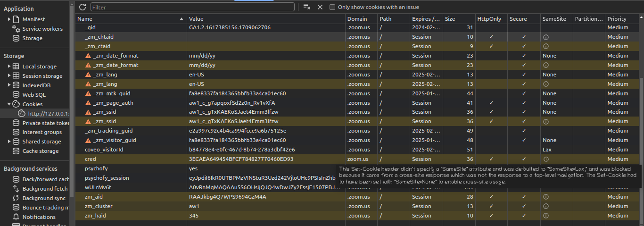
Task: Click the delete selected cookie X icon
Action: click(x=320, y=7)
